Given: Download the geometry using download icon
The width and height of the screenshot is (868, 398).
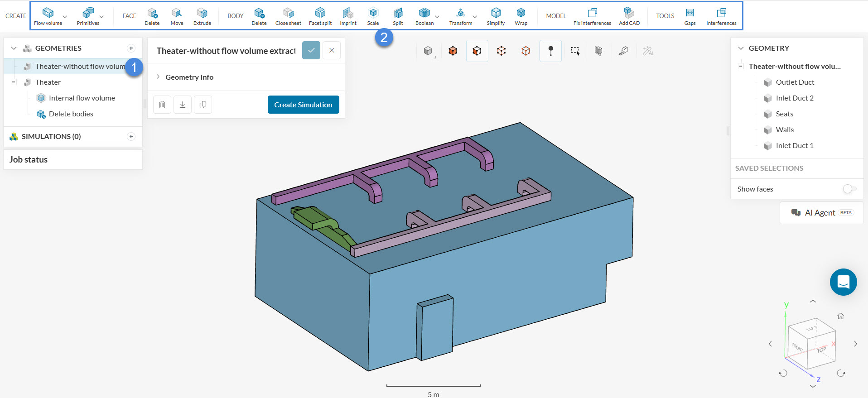Looking at the screenshot, I should [183, 105].
